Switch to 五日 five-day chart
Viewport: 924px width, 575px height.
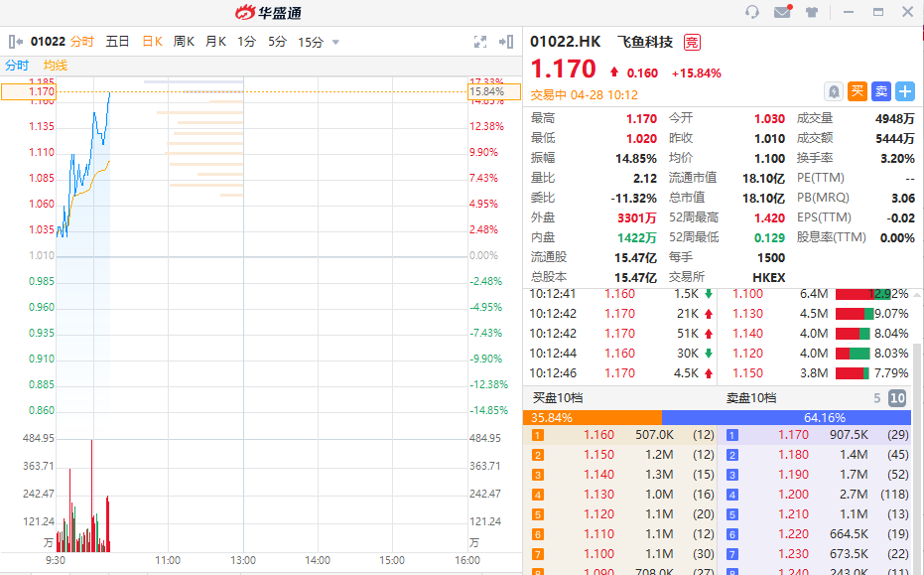click(x=117, y=42)
